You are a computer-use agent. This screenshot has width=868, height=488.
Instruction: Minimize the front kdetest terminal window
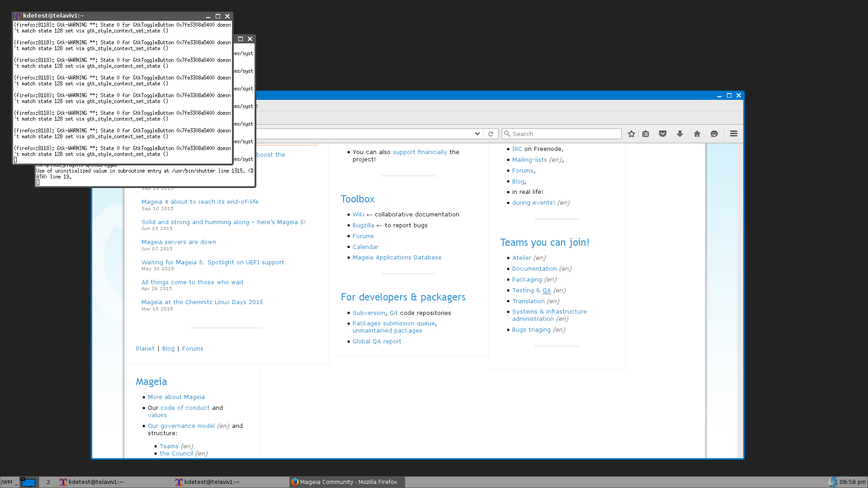[x=208, y=16]
